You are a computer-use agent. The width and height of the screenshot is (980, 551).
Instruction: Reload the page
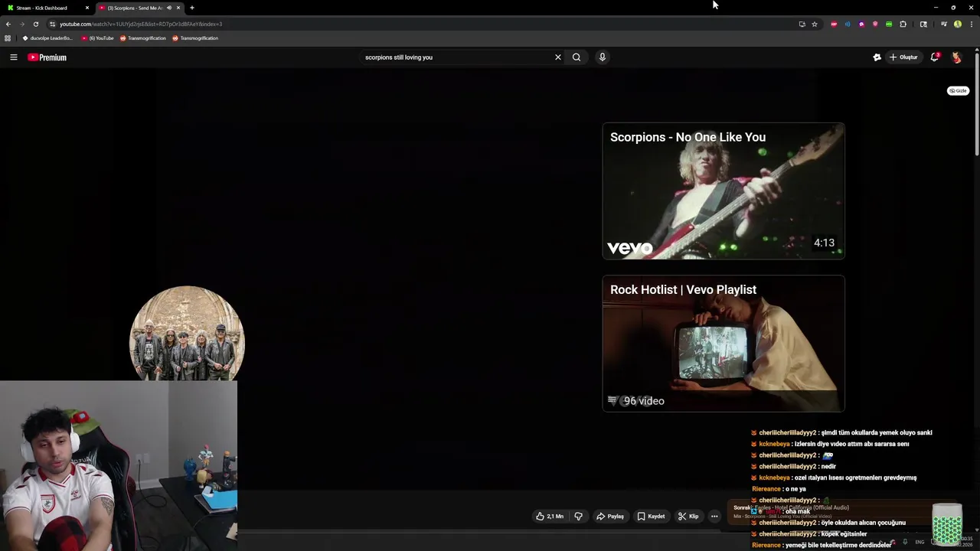click(x=36, y=24)
